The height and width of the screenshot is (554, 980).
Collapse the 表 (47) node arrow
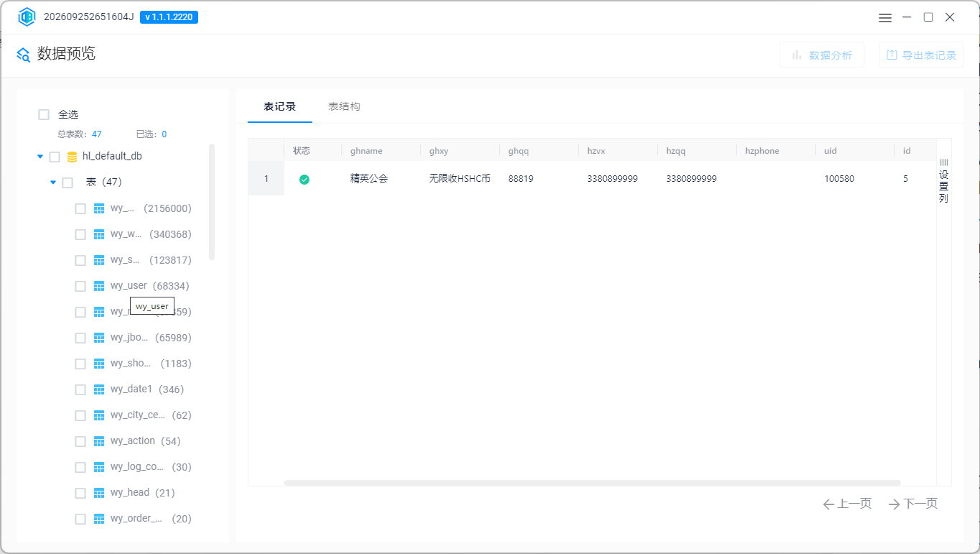point(53,183)
